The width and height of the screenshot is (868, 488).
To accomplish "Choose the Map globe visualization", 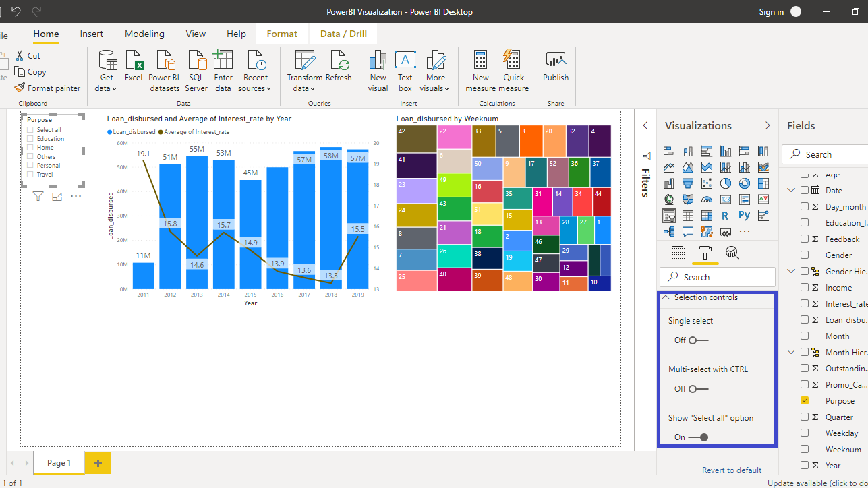I will 669,200.
